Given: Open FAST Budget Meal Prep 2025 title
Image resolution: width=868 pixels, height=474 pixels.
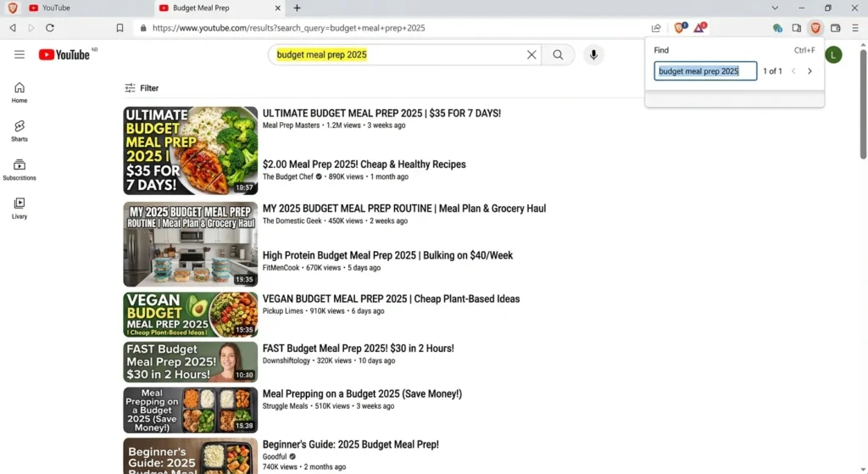Looking at the screenshot, I should [x=358, y=349].
